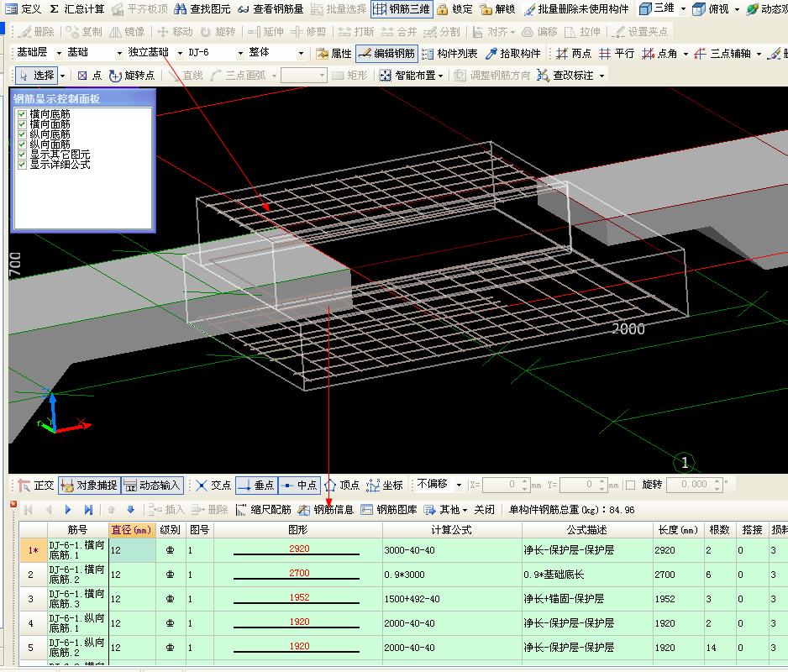
Task: Select 平行 parallel axis tool
Action: (x=617, y=53)
